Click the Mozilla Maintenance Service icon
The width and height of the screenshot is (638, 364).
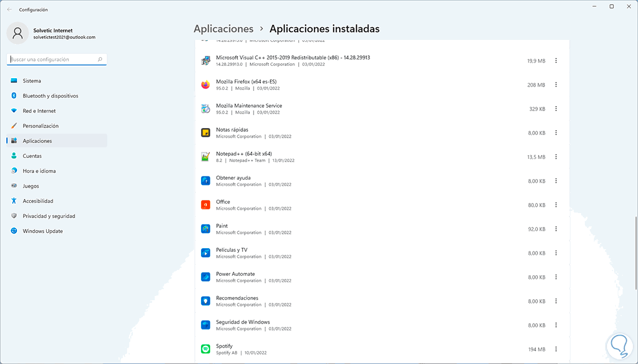(206, 109)
